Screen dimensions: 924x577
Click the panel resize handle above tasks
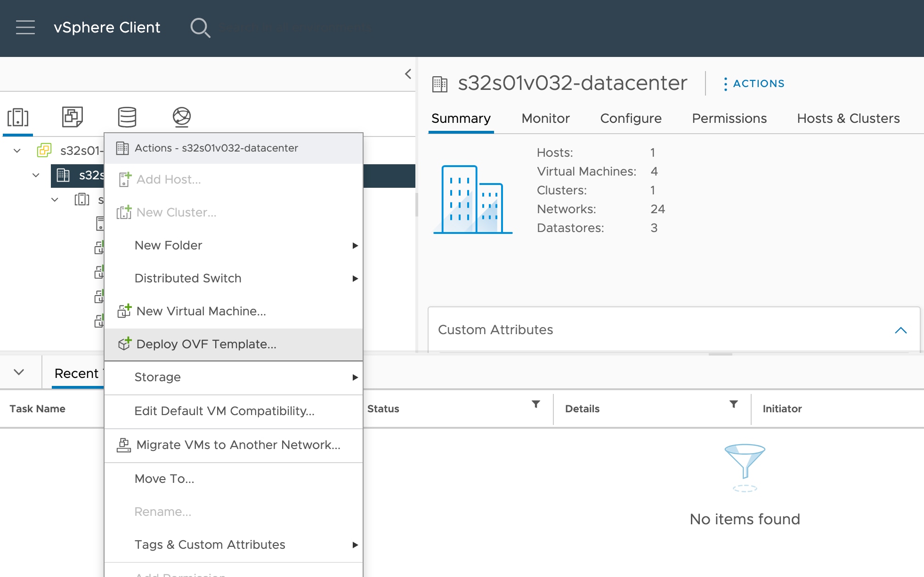pyautogui.click(x=720, y=354)
